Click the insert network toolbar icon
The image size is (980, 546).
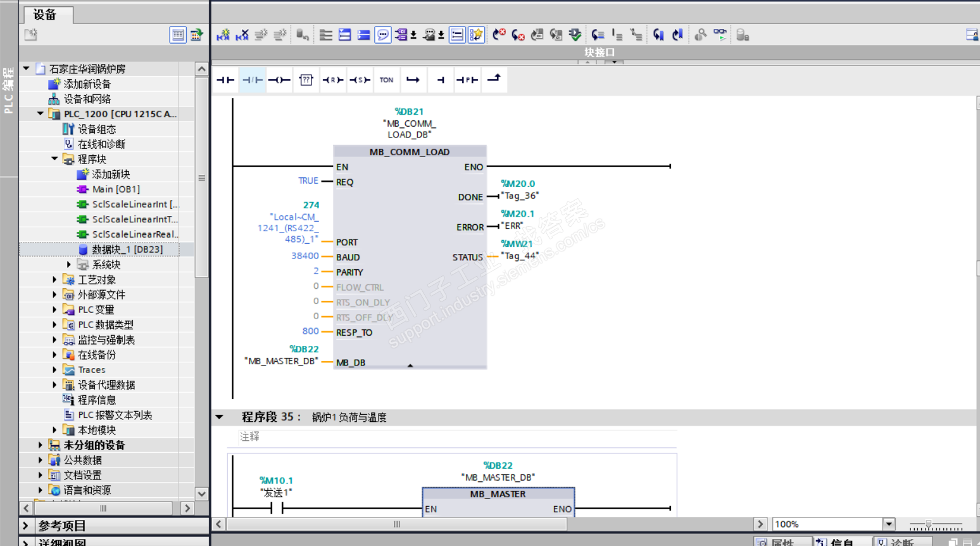tap(223, 35)
